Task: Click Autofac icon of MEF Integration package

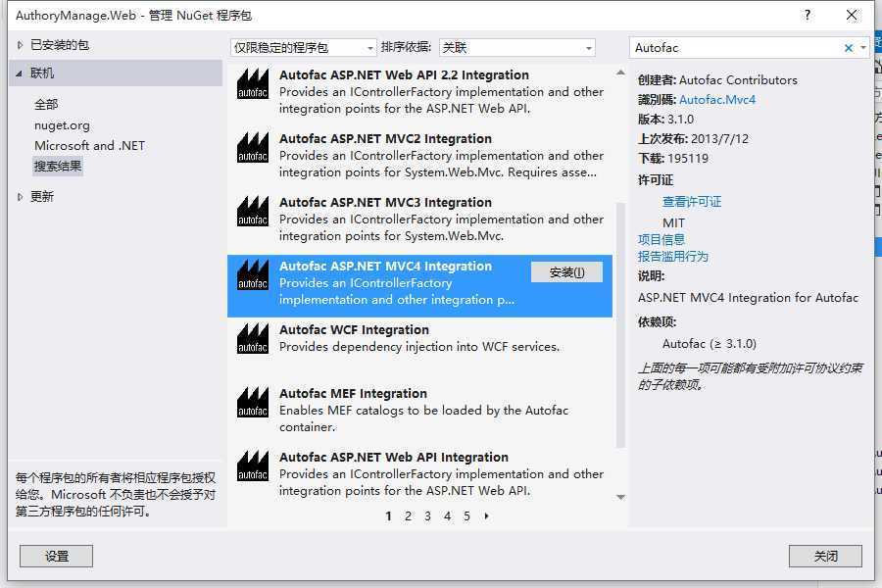Action: pyautogui.click(x=253, y=402)
